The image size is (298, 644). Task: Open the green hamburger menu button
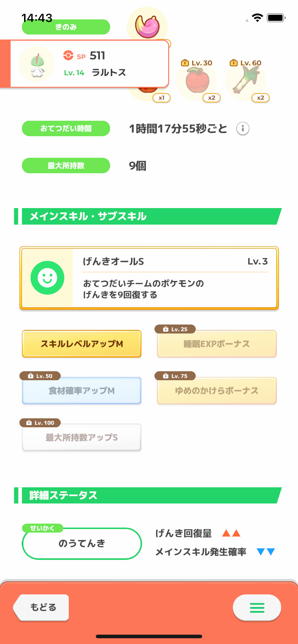tap(257, 608)
